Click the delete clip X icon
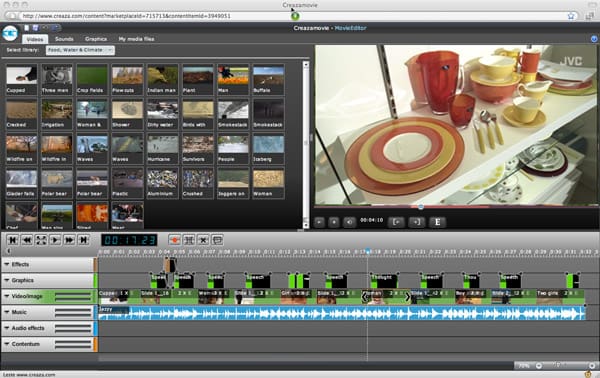The height and width of the screenshot is (378, 600). [203, 240]
